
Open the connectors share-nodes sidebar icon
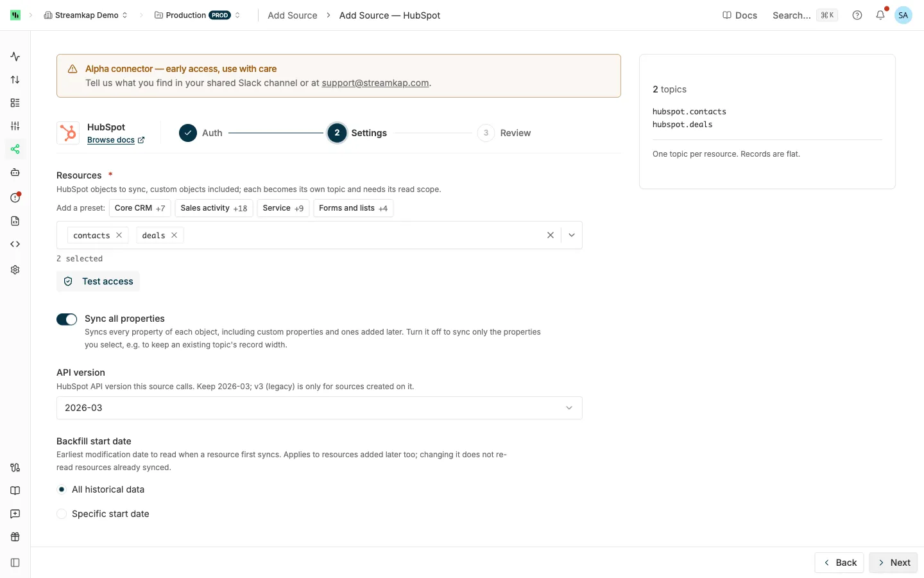pyautogui.click(x=15, y=149)
